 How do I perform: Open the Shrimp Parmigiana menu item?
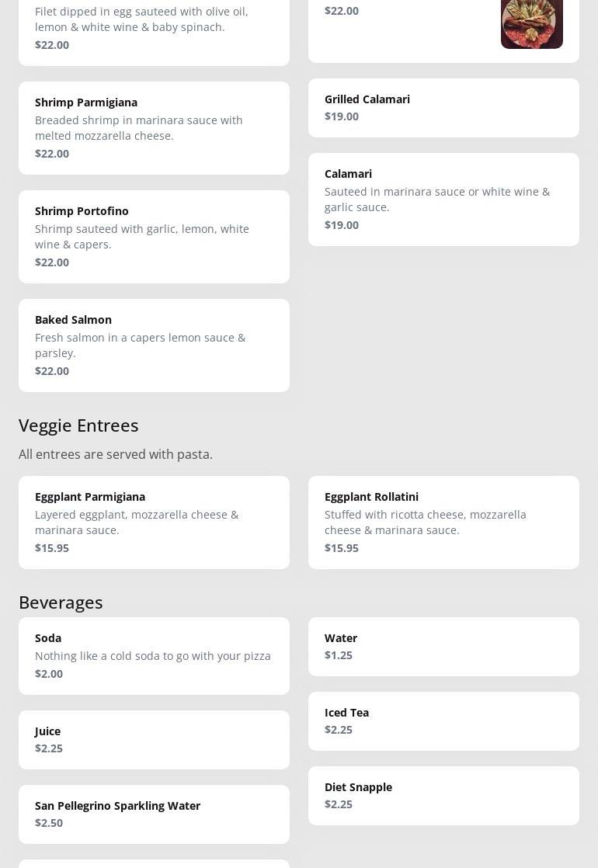pyautogui.click(x=154, y=127)
